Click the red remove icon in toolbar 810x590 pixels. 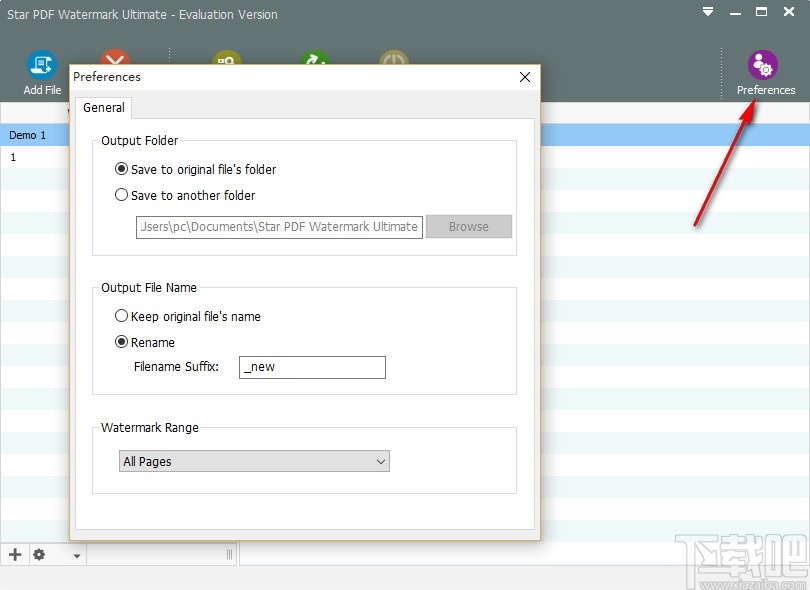click(115, 57)
